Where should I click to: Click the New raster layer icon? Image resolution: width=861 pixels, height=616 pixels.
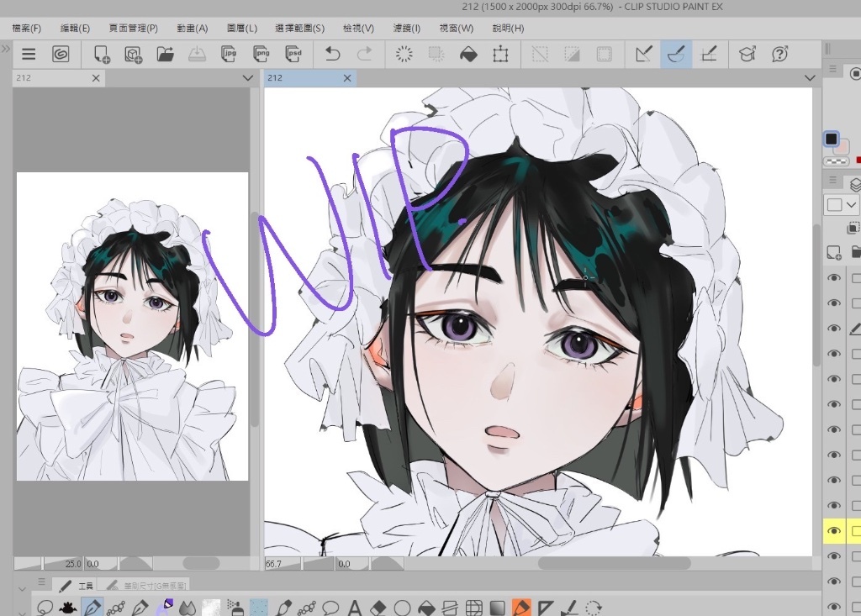(x=834, y=252)
